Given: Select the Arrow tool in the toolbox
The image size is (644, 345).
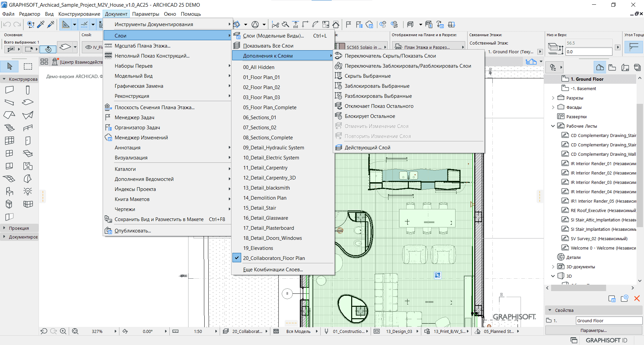Looking at the screenshot, I should tap(10, 66).
